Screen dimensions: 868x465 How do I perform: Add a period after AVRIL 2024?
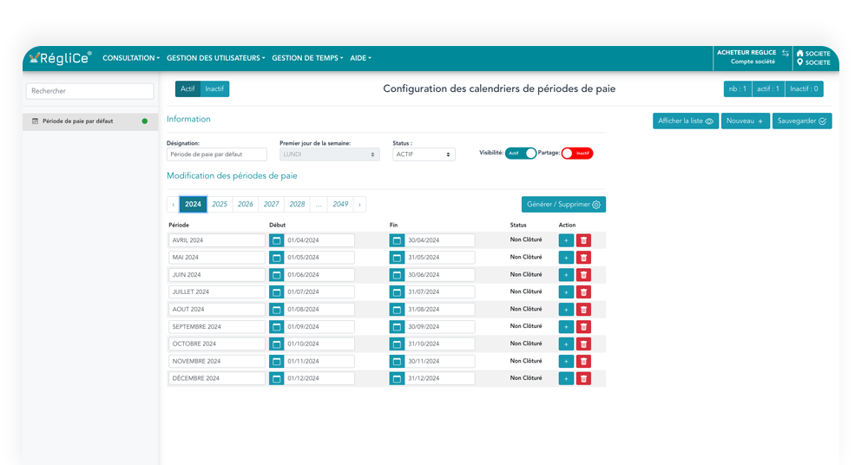[566, 240]
